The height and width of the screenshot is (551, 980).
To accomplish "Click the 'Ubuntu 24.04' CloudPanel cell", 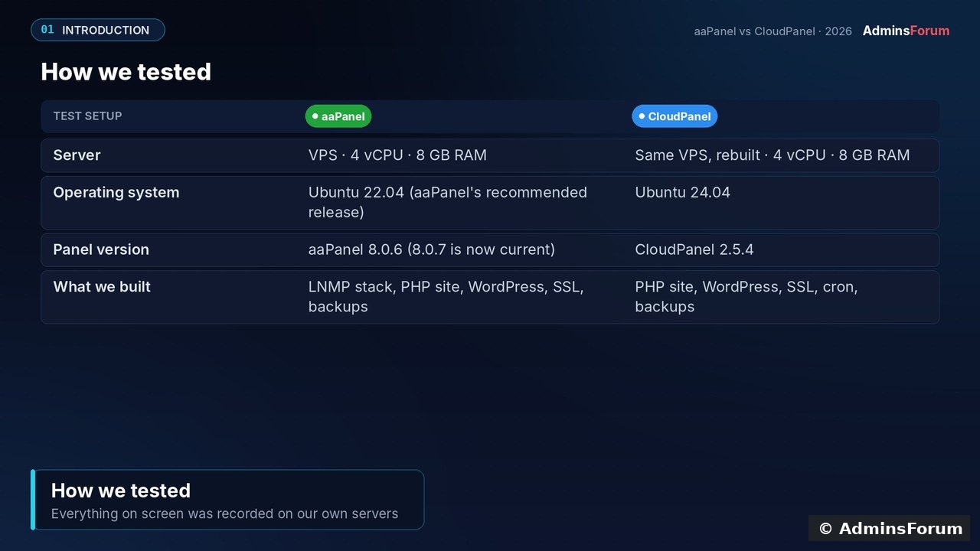I will pyautogui.click(x=683, y=193).
